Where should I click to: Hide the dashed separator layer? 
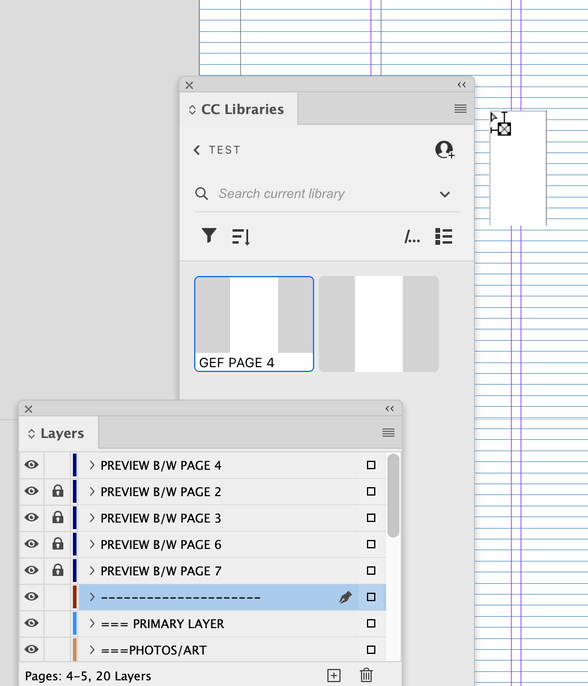(x=32, y=596)
